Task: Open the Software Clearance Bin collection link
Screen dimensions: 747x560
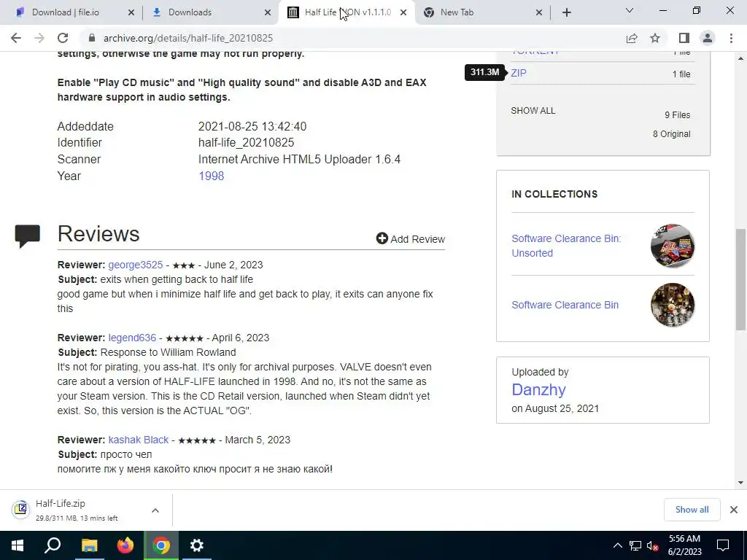Action: coord(565,305)
